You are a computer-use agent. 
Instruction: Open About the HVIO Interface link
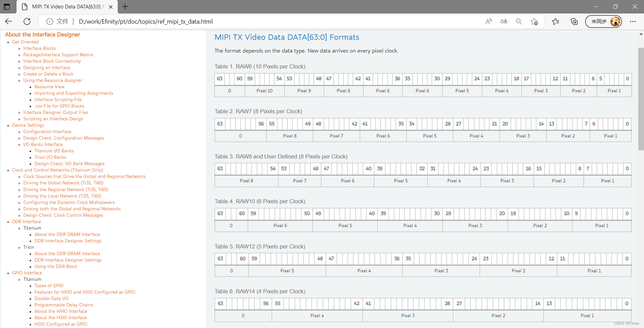61,311
